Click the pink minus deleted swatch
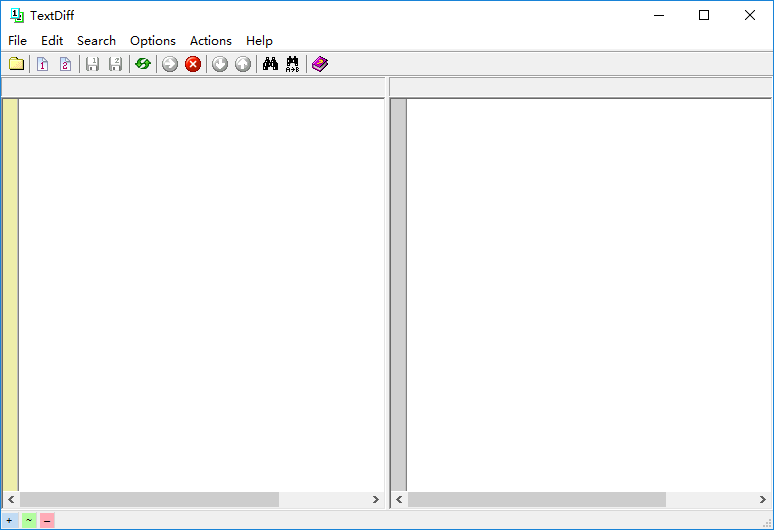 point(47,520)
